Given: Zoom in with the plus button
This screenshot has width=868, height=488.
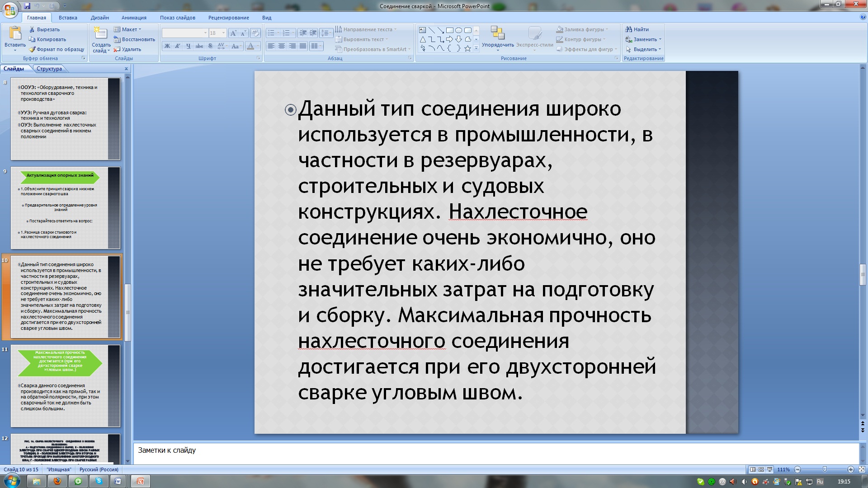Looking at the screenshot, I should [851, 469].
